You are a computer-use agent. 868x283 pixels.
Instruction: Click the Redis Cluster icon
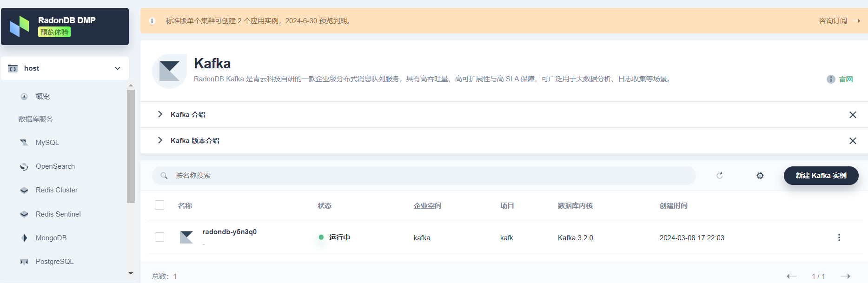24,190
